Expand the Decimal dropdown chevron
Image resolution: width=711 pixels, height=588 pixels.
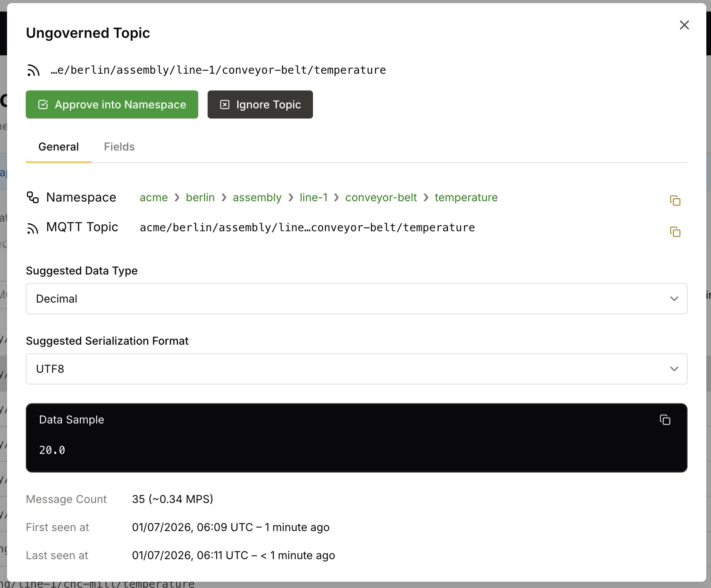[x=674, y=299]
